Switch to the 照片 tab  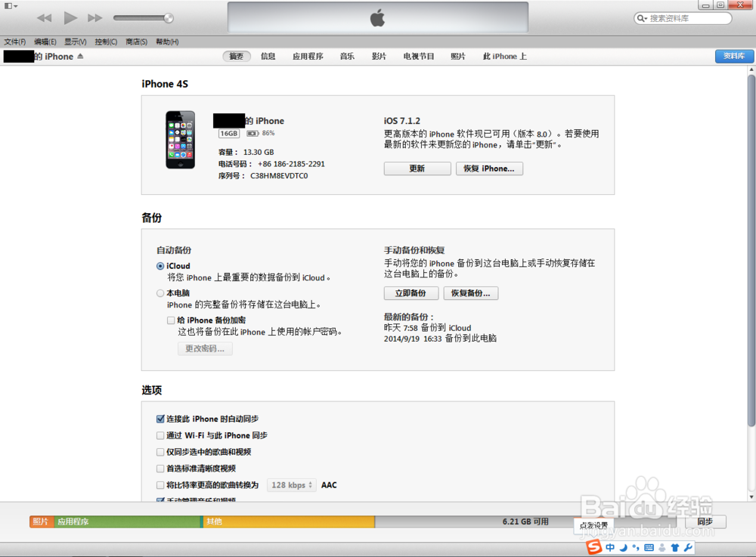458,57
